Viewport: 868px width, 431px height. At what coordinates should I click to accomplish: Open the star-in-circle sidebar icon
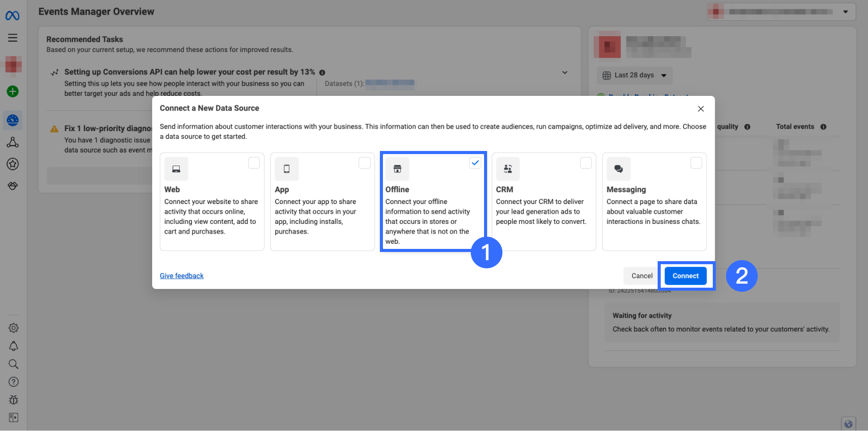pyautogui.click(x=13, y=164)
